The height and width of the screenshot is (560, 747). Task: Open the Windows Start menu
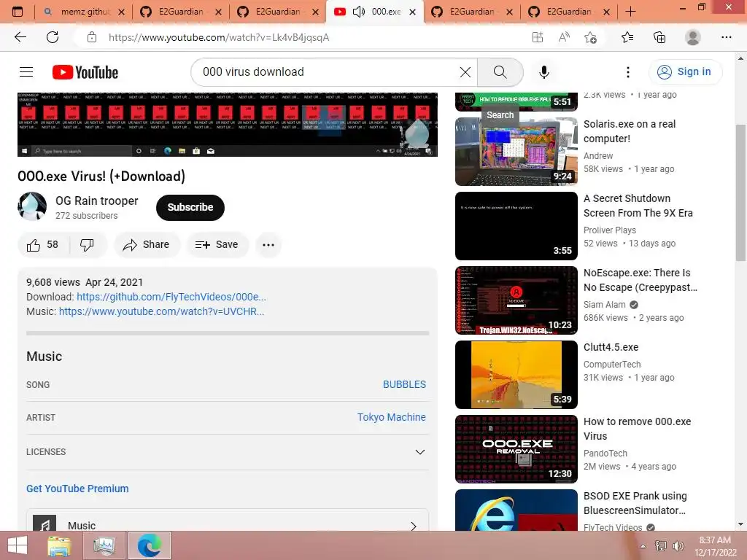[18, 545]
